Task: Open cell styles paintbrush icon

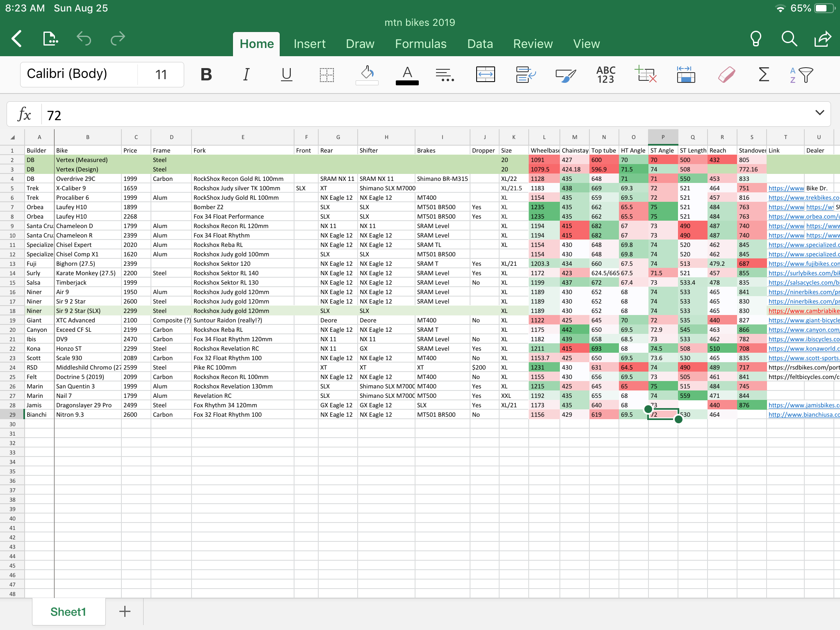Action: [x=566, y=75]
